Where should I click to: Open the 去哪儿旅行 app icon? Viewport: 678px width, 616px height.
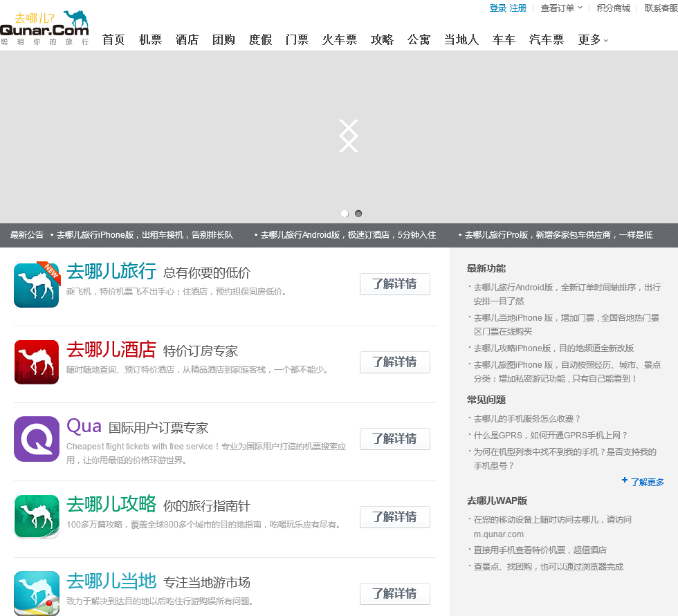[37, 285]
